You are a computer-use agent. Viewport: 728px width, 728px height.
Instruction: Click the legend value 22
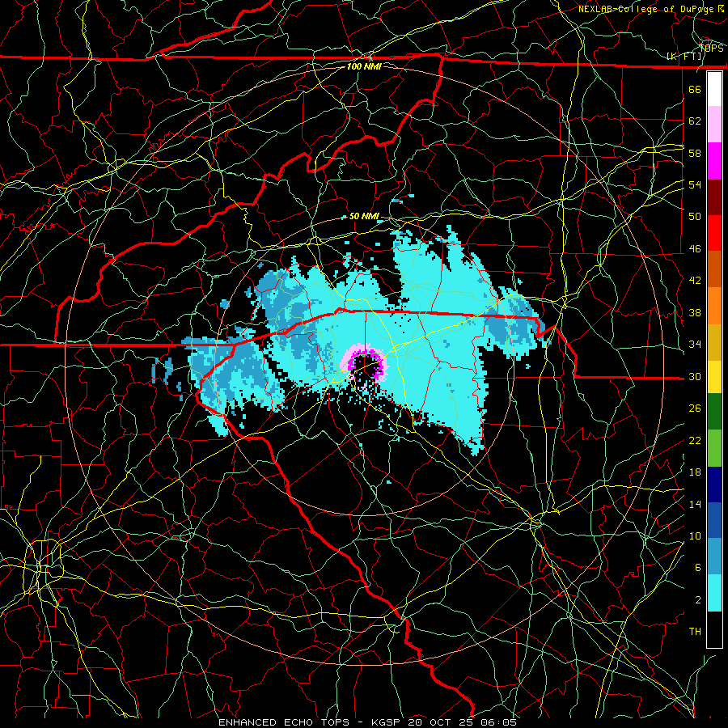(x=695, y=440)
